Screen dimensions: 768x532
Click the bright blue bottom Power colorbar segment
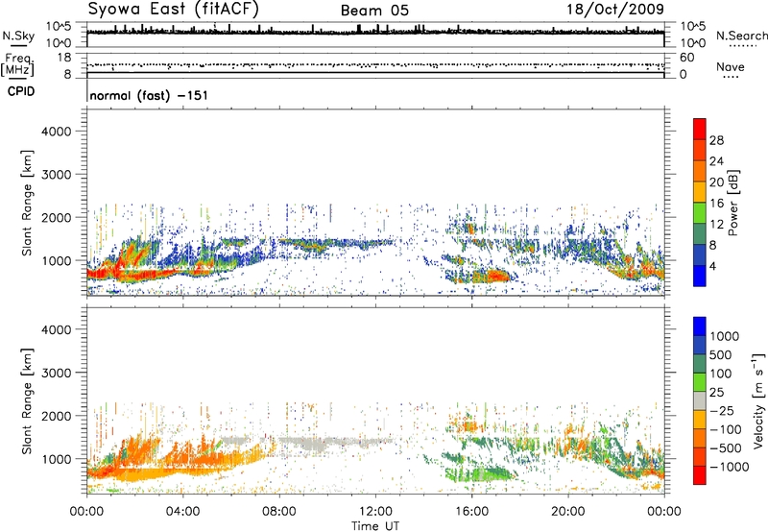[x=700, y=276]
